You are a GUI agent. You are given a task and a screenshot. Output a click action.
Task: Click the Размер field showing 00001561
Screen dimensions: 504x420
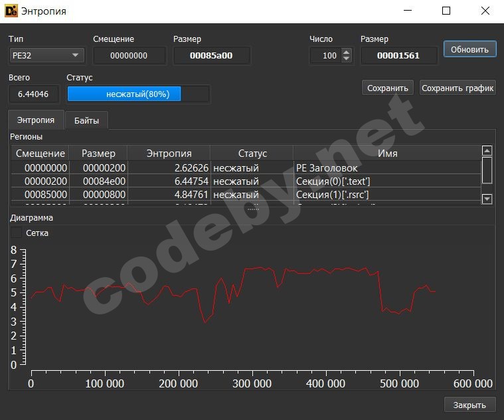[x=398, y=55]
